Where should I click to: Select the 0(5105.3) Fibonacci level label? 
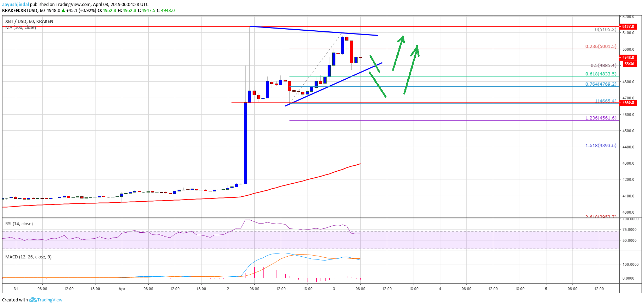(x=606, y=30)
